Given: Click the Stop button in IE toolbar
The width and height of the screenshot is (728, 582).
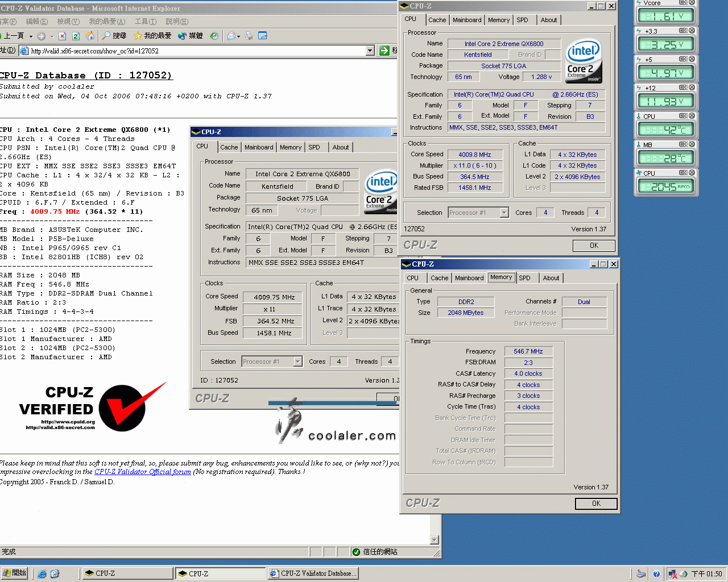Looking at the screenshot, I should click(62, 36).
